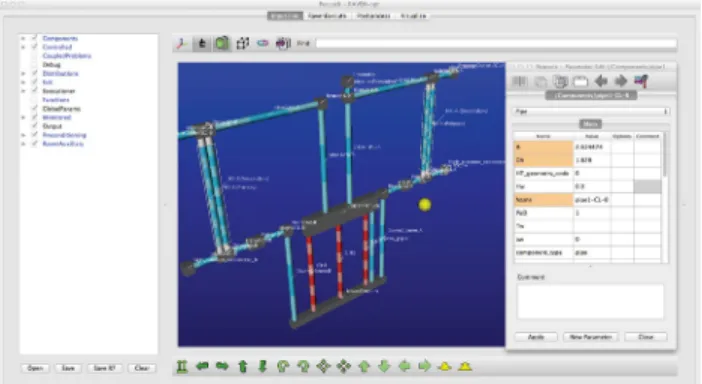Click the Apply button
The image size is (702, 384).
point(536,337)
